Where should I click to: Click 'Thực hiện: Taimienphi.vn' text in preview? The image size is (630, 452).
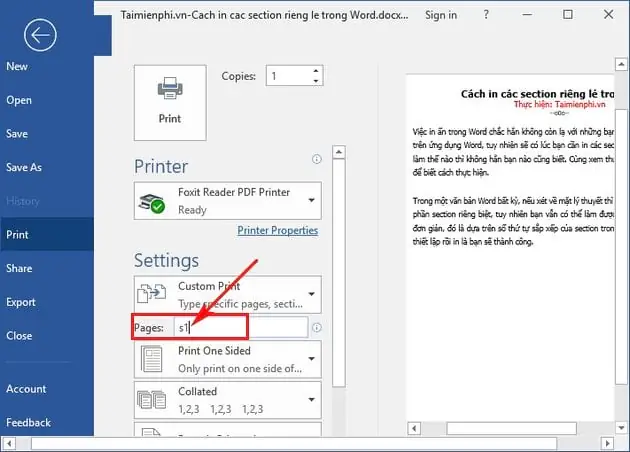(560, 104)
